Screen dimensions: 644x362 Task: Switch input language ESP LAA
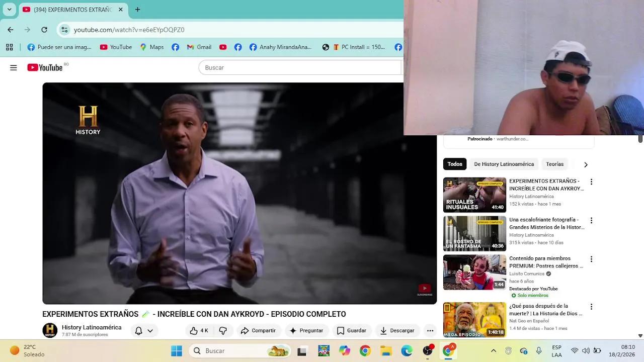click(557, 351)
